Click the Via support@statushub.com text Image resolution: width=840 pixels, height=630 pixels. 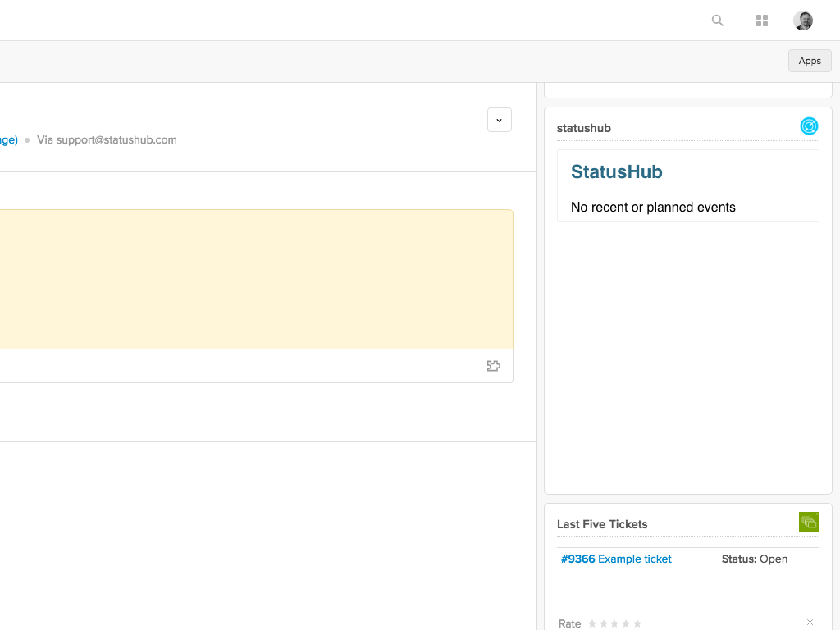[x=107, y=139]
